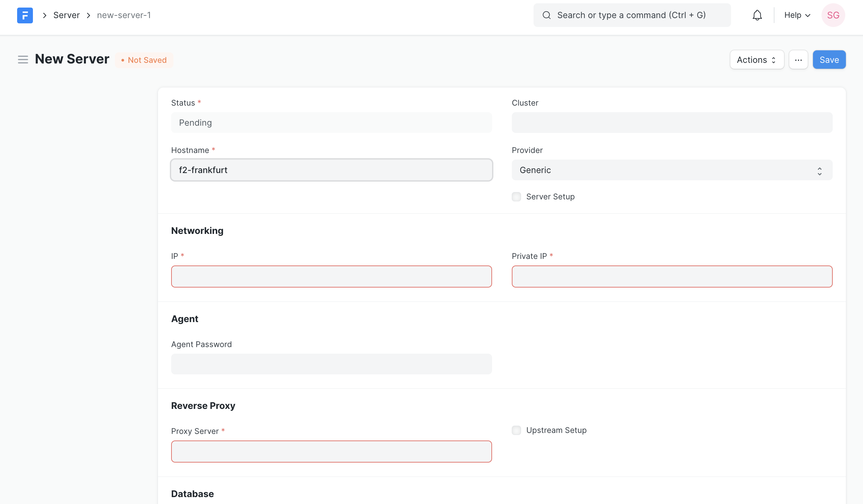
Task: Toggle the Server Setup checkbox
Action: pos(516,196)
